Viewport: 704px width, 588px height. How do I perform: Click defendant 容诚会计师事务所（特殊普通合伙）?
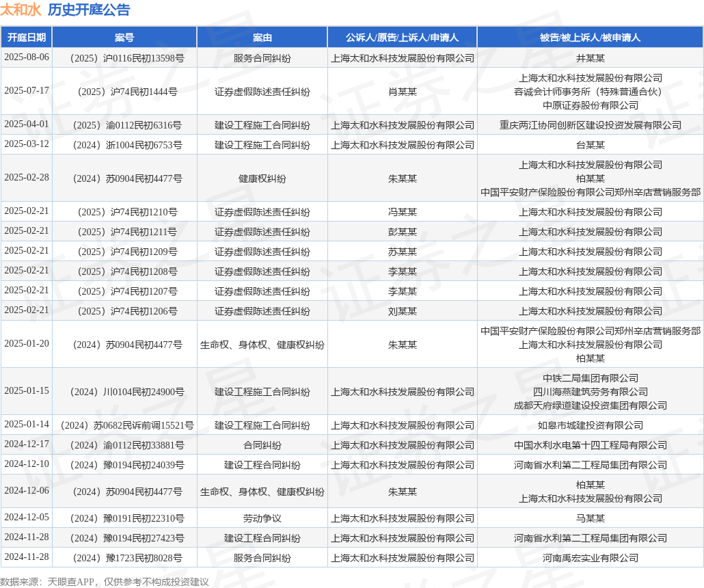[591, 92]
